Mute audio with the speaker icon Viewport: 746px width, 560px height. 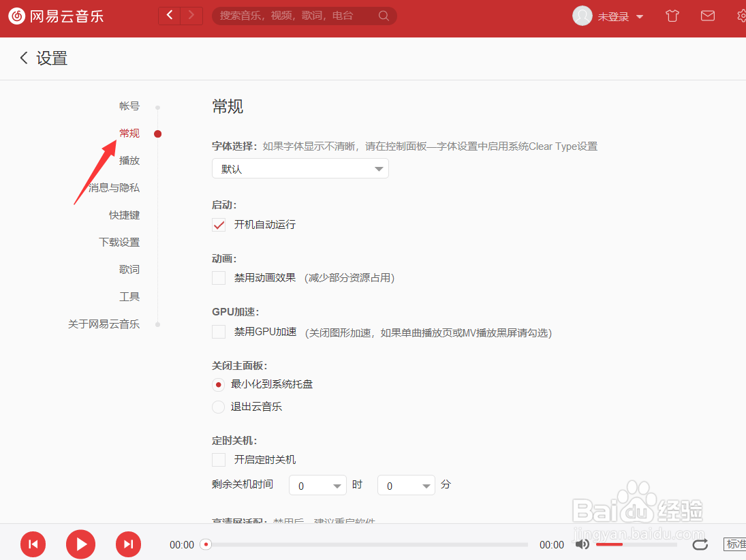582,544
